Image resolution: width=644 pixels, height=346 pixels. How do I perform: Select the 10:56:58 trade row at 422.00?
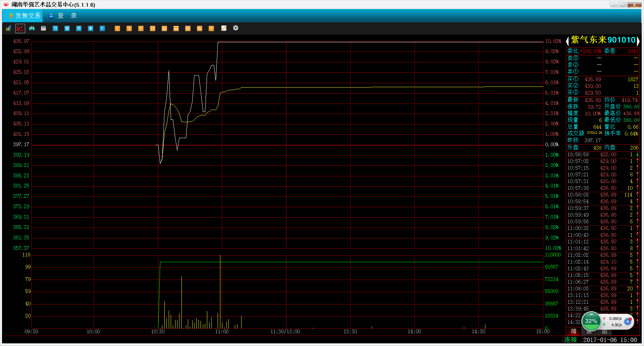[x=603, y=155]
